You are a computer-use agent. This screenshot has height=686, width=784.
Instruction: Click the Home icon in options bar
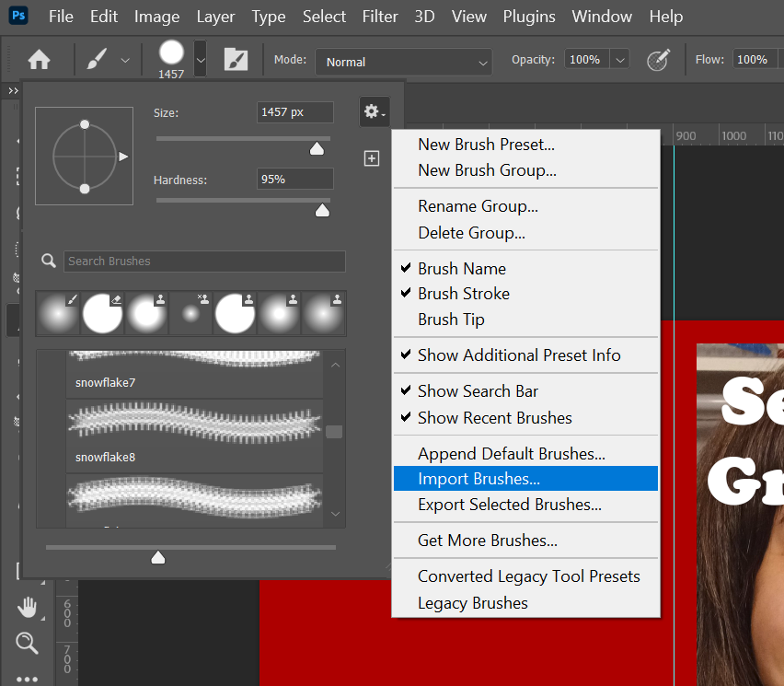pyautogui.click(x=39, y=61)
